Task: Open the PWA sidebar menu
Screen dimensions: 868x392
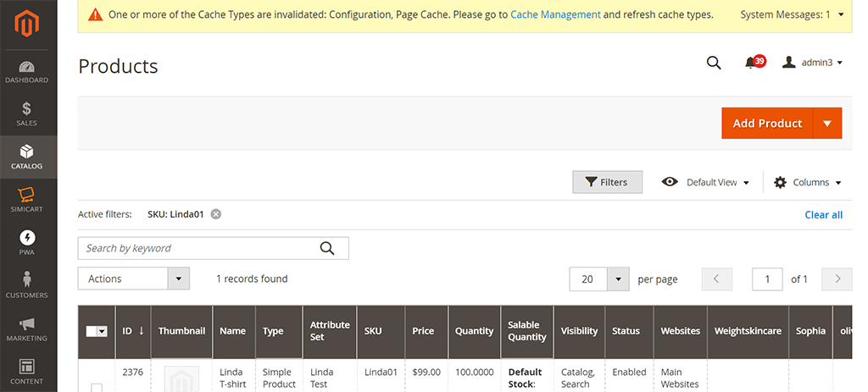Action: tap(28, 243)
